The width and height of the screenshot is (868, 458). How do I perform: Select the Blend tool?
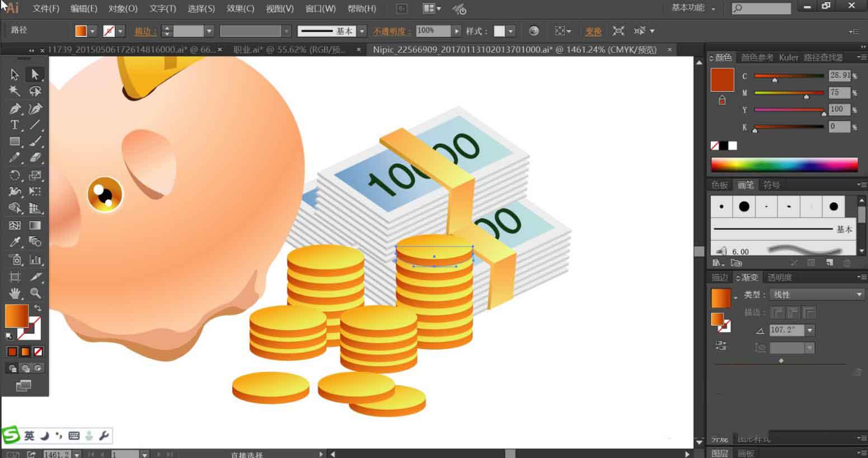tap(35, 242)
